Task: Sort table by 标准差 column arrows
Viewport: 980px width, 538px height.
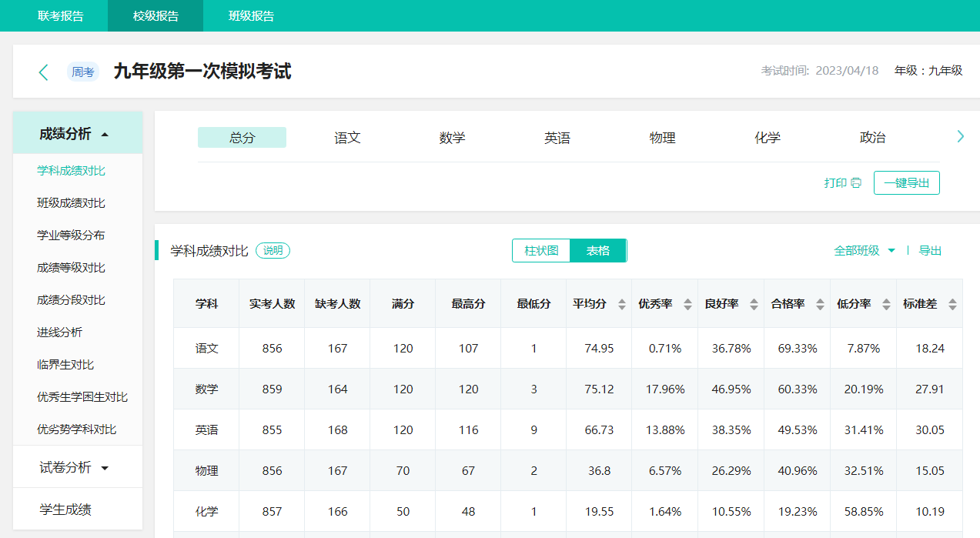Action: click(x=952, y=304)
